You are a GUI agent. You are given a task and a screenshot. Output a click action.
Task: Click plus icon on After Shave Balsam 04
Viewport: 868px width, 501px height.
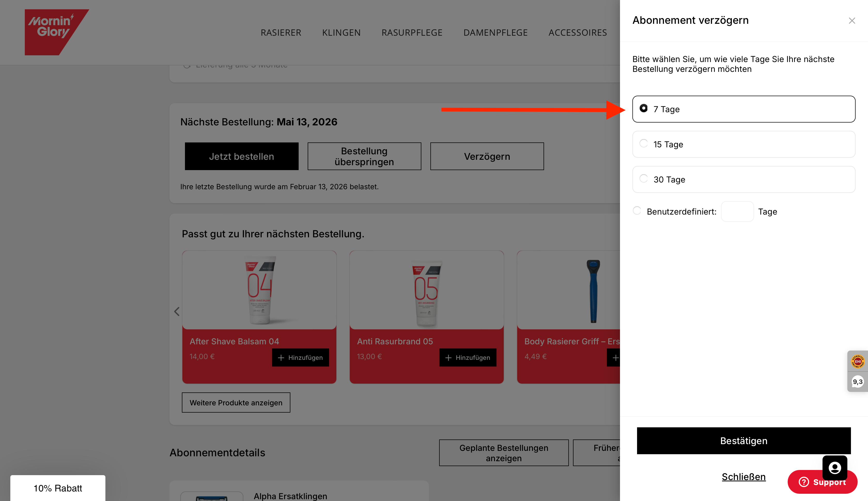point(281,358)
